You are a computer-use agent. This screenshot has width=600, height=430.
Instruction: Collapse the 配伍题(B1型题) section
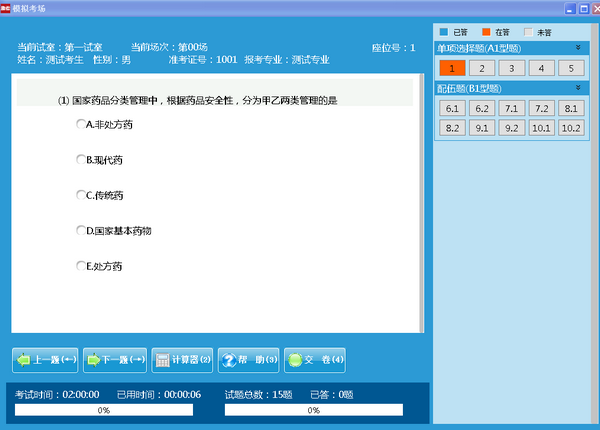click(577, 88)
